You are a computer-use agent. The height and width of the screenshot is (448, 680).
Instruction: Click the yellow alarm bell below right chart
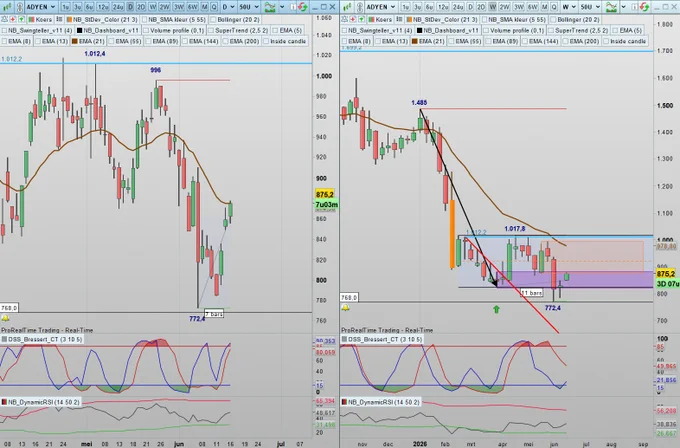(345, 307)
